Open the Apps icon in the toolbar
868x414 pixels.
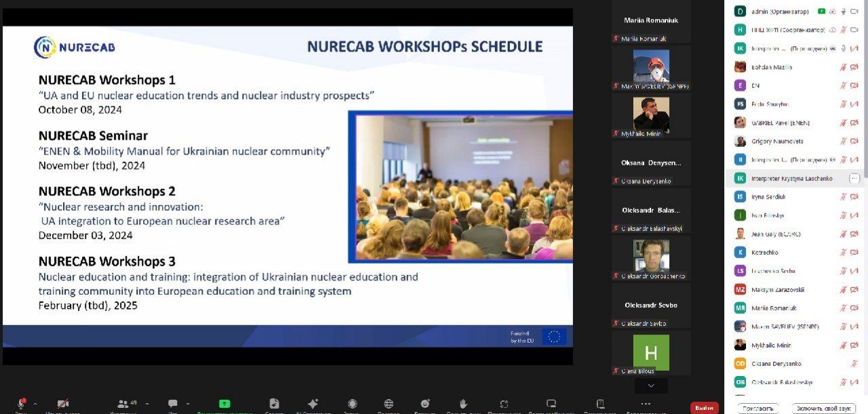(504, 403)
